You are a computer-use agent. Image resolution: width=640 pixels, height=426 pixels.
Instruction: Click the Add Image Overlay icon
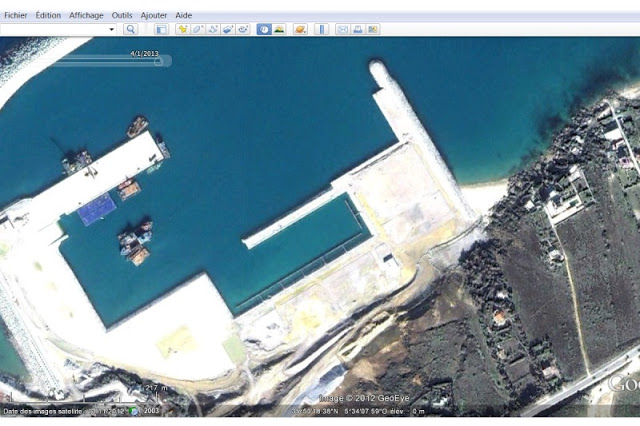[228, 30]
